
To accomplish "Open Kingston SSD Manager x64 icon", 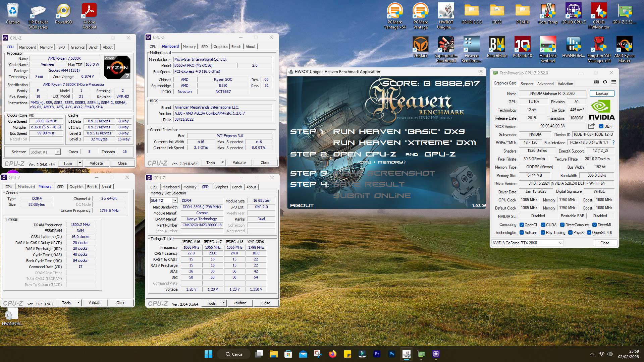I will click(x=599, y=49).
